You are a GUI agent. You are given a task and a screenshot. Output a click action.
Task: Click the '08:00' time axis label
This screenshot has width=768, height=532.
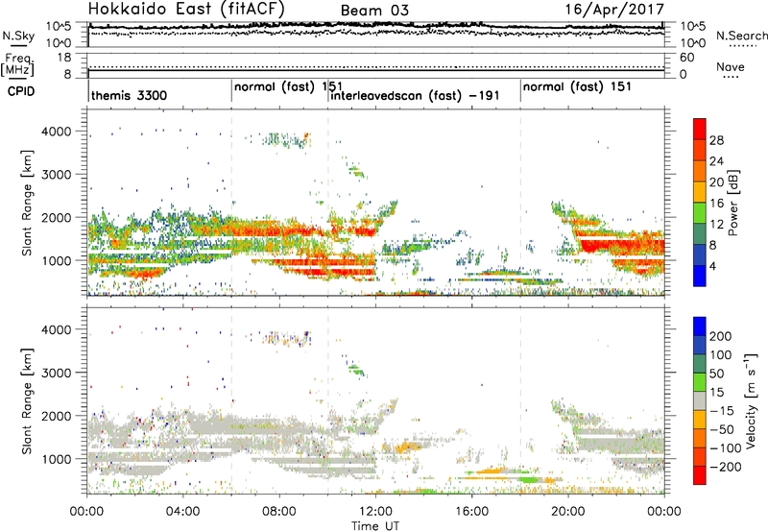pyautogui.click(x=279, y=512)
